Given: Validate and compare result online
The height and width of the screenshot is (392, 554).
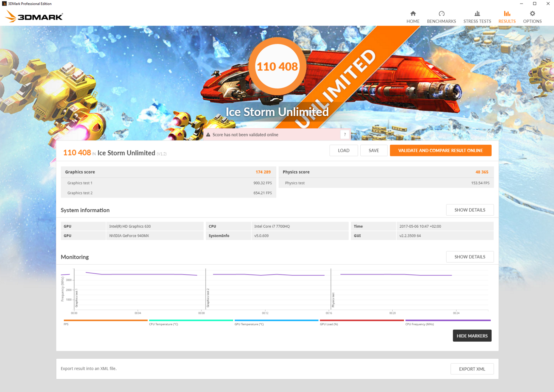Looking at the screenshot, I should [441, 151].
